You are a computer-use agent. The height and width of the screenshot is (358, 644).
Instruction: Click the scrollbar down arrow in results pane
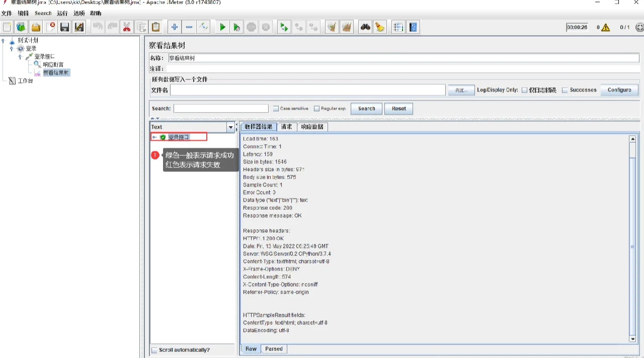point(633,339)
